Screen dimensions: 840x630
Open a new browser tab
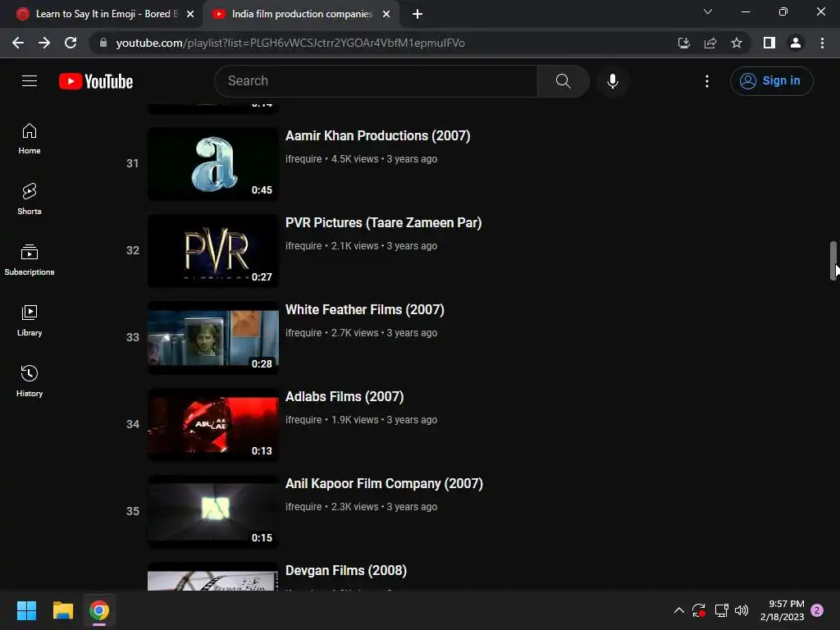[418, 14]
